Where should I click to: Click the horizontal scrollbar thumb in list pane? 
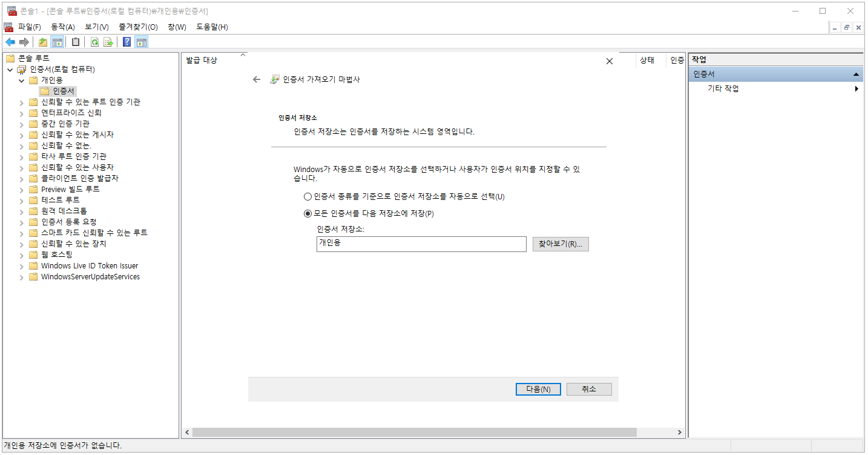414,433
